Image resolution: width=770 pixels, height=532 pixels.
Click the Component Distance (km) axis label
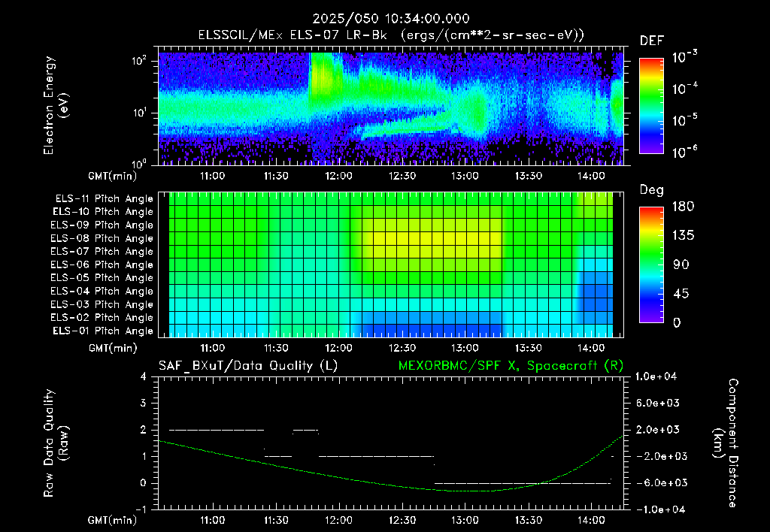(726, 443)
